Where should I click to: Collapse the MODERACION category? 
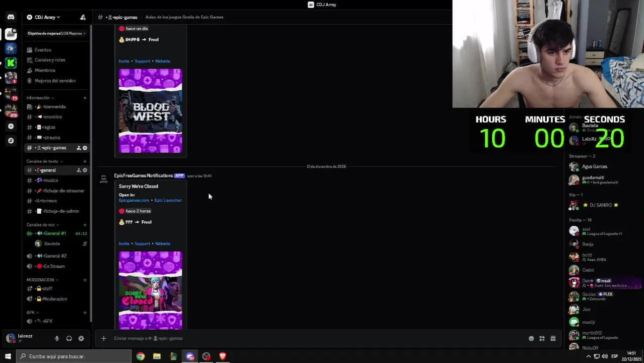[x=42, y=280]
